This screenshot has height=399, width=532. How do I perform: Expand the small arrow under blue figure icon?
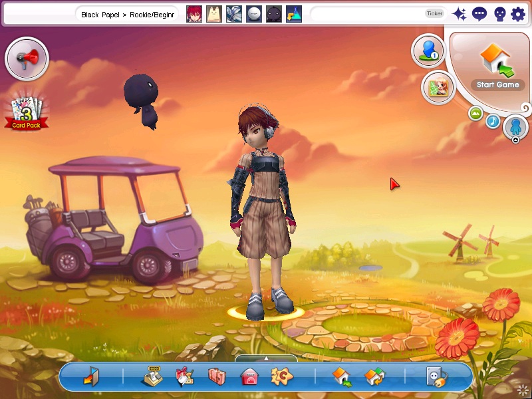515,140
